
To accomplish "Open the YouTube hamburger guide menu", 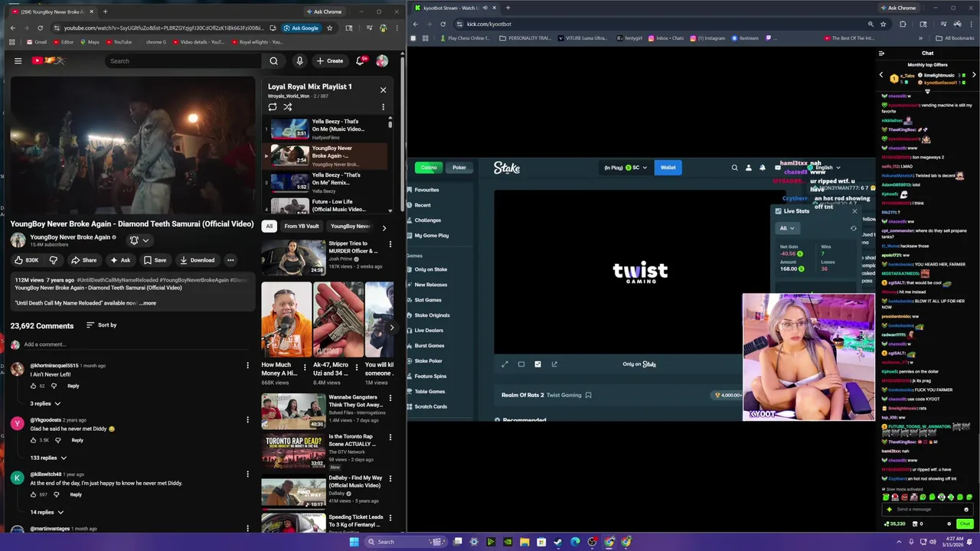I will click(x=18, y=61).
